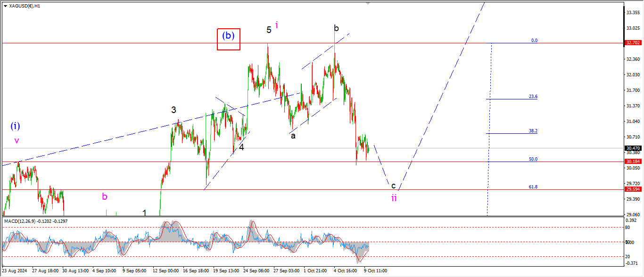This screenshot has height=277, width=644.
Task: Select the wave 4 label
Action: pyautogui.click(x=241, y=147)
